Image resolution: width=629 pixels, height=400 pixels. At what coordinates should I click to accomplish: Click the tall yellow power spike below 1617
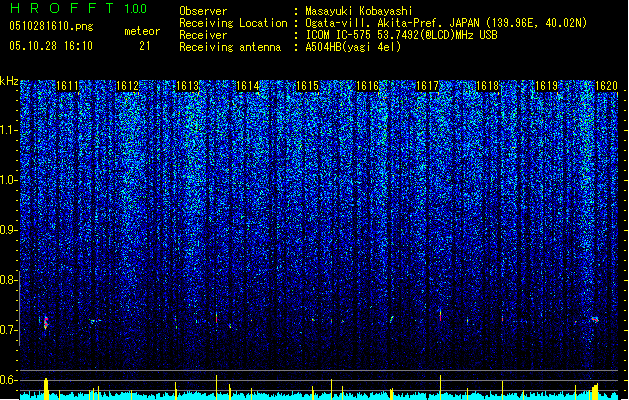(x=440, y=387)
